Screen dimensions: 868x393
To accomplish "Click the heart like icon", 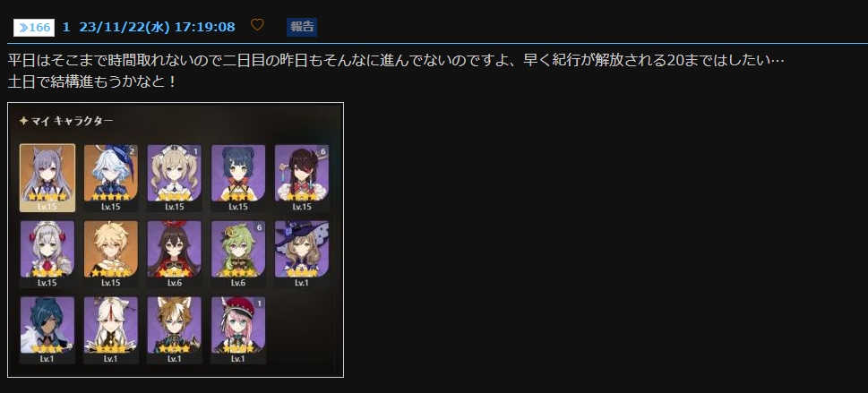I will click(x=257, y=25).
